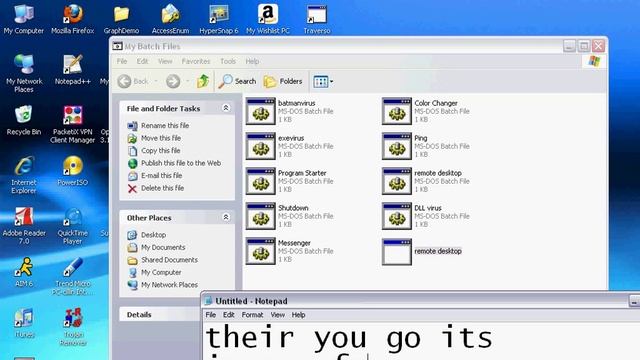Open Back history dropdown arrow
640x360 pixels.
tap(156, 81)
